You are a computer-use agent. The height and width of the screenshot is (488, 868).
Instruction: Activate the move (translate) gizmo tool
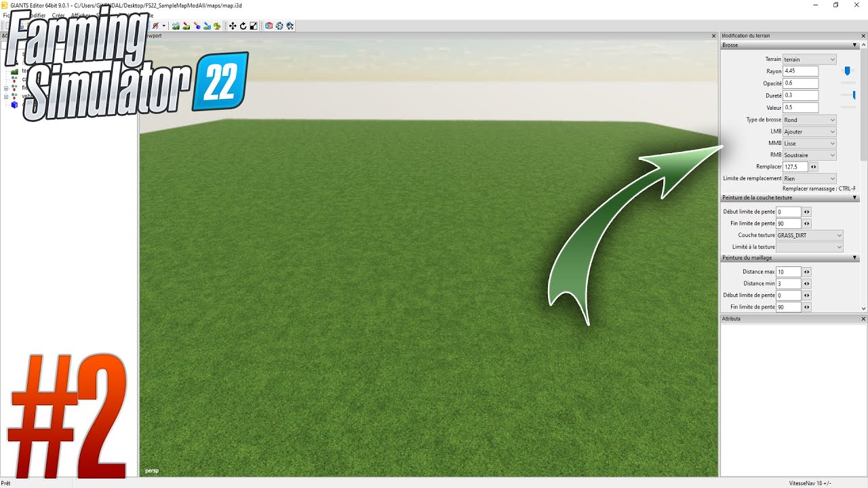point(233,26)
